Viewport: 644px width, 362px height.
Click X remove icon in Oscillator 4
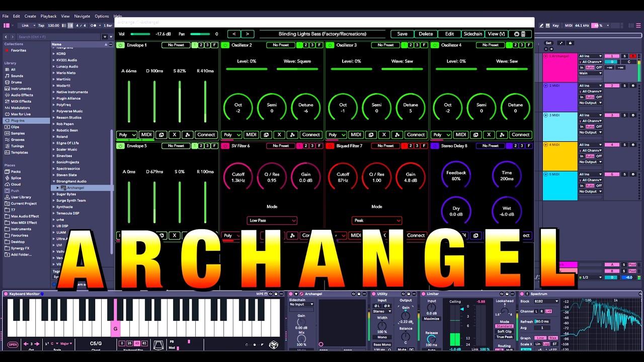(489, 135)
